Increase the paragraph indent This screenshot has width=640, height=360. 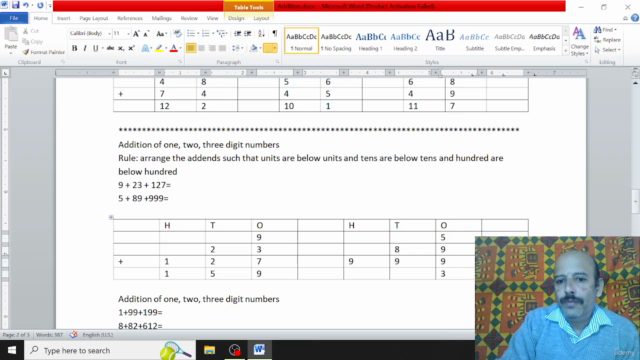point(248,33)
